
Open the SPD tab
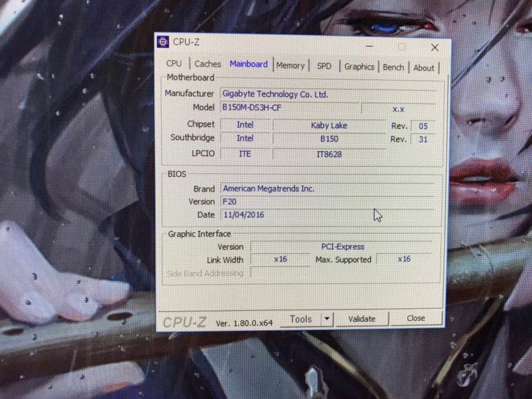coord(324,66)
